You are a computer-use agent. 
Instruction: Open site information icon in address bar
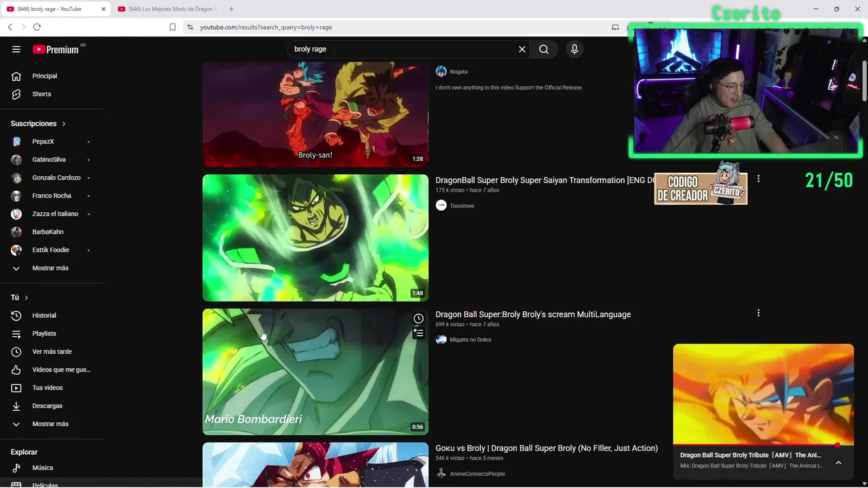click(x=191, y=27)
